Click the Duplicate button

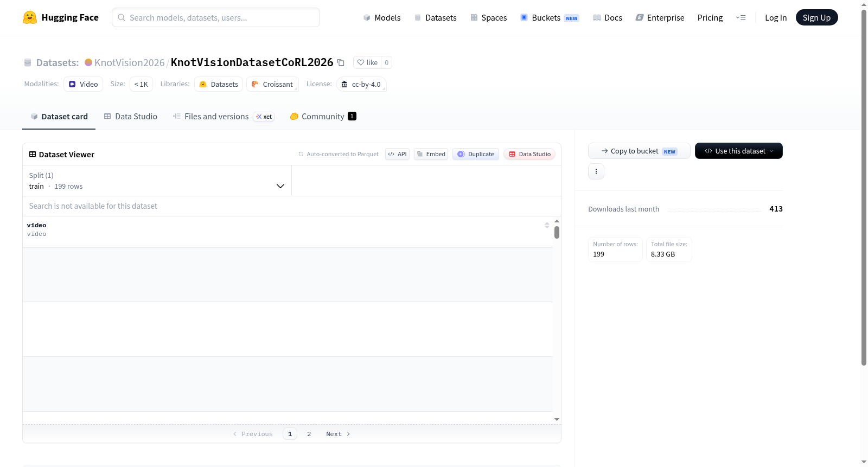(x=476, y=154)
